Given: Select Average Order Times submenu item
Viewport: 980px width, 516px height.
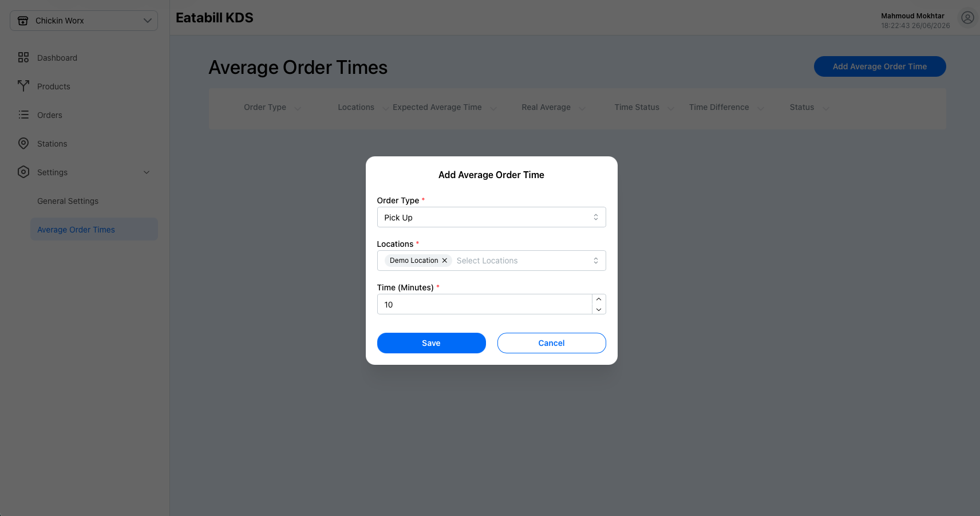Looking at the screenshot, I should coord(94,229).
